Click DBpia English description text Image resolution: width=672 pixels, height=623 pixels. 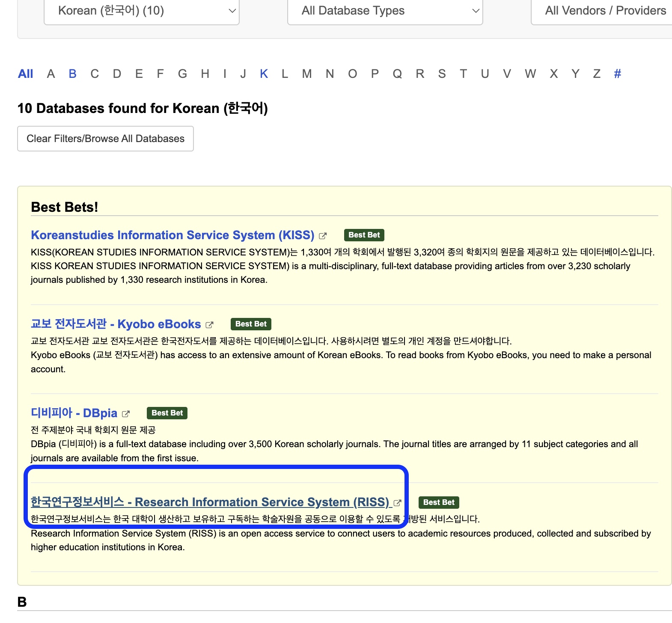[x=334, y=451]
